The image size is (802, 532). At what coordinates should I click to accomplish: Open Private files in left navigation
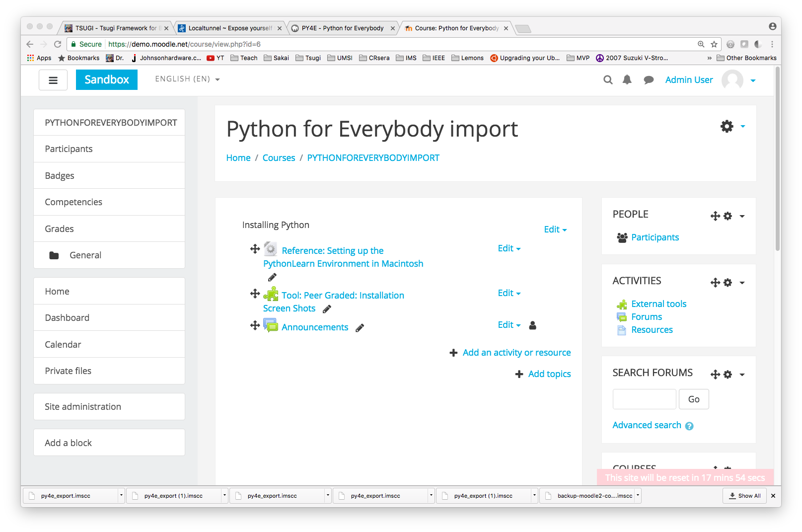[x=109, y=371]
